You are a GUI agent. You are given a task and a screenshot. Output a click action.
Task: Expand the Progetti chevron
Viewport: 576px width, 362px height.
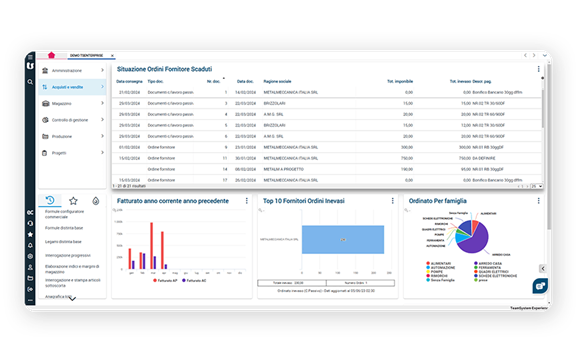102,153
